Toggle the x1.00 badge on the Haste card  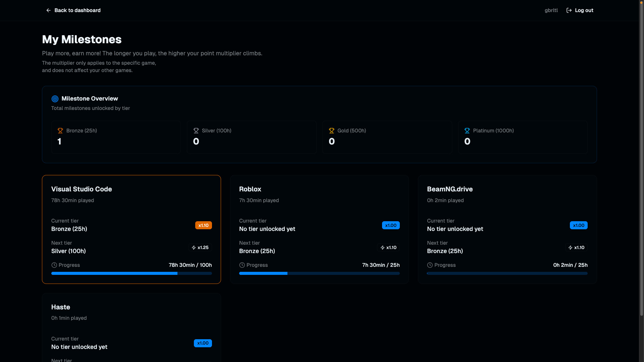203,343
